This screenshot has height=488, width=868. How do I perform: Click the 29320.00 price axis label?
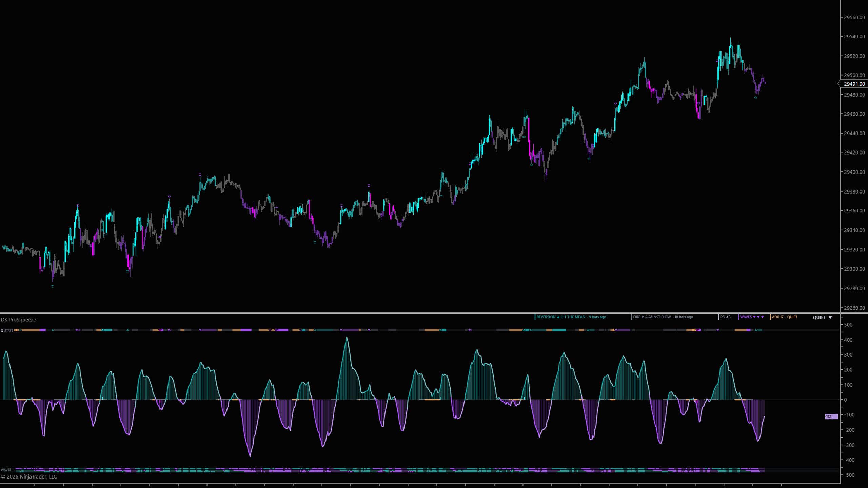(x=854, y=250)
